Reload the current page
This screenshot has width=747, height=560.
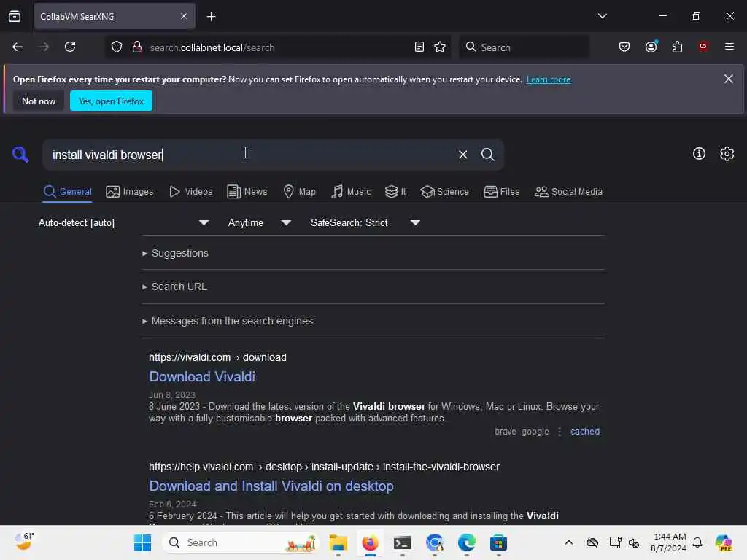70,47
